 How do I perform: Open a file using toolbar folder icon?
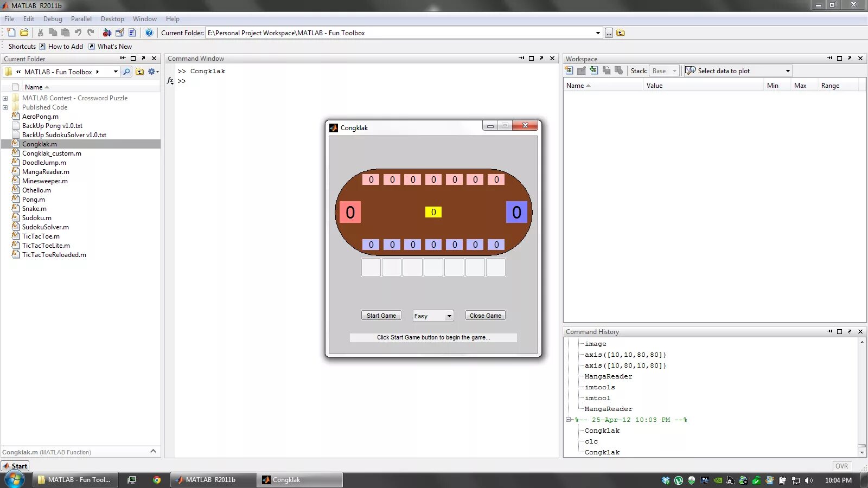24,33
